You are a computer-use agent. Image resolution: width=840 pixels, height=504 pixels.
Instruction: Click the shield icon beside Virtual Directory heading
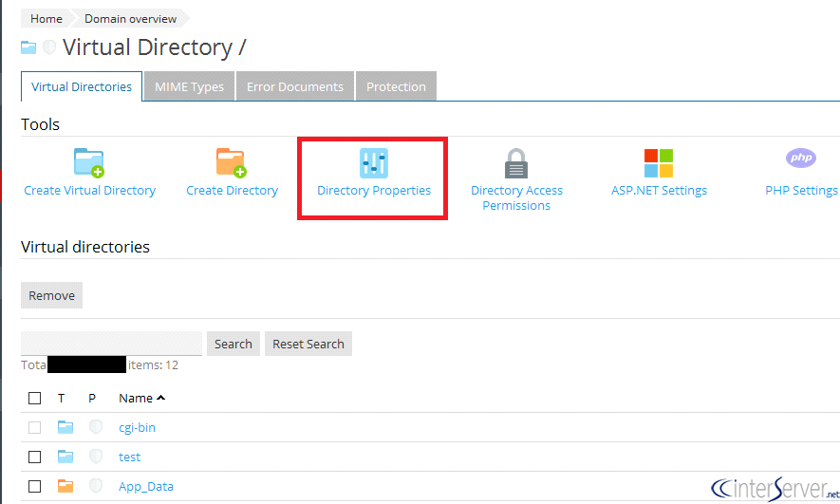point(49,47)
